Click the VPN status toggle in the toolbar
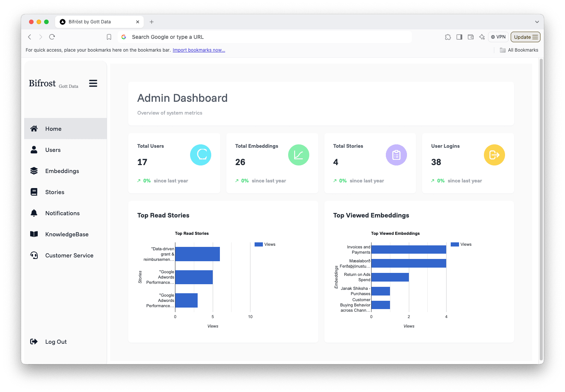The width and height of the screenshot is (565, 392). [x=498, y=37]
